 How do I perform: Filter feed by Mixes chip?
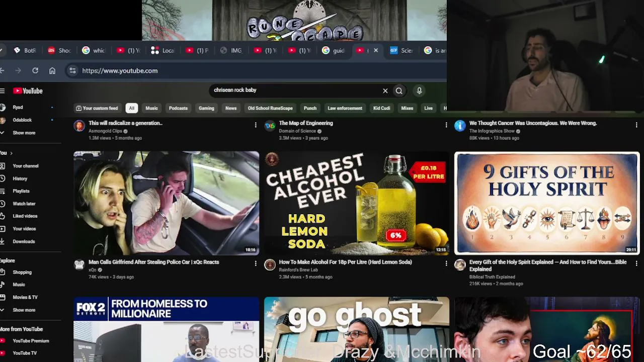tap(407, 108)
